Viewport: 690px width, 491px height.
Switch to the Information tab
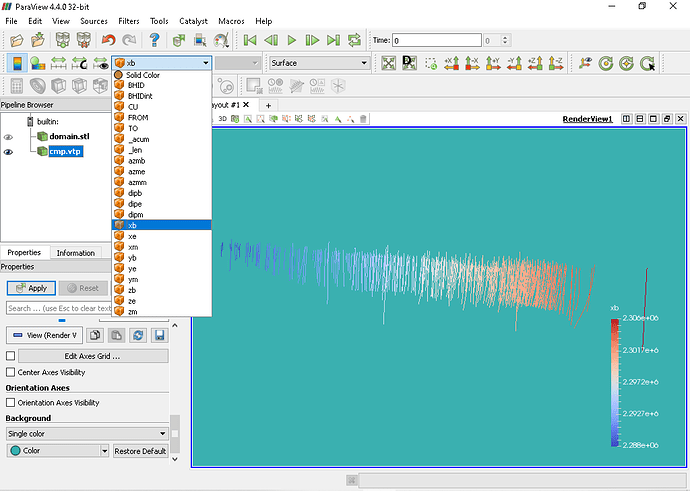(x=76, y=253)
